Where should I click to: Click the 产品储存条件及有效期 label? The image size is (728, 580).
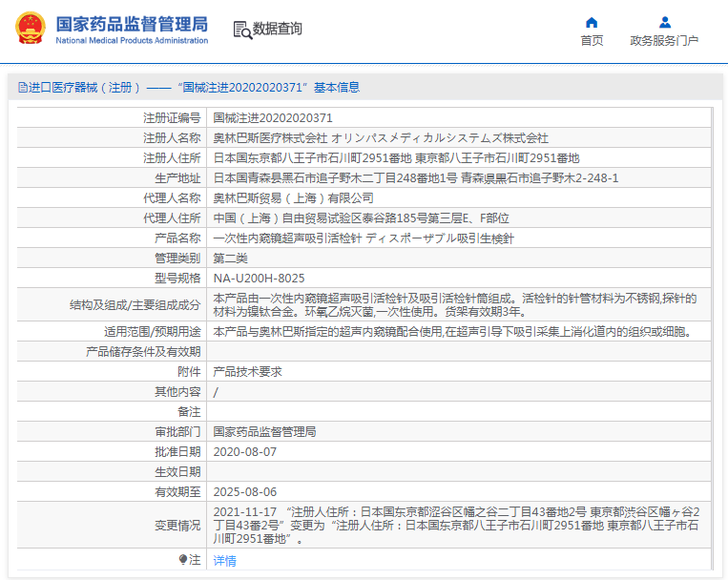coord(143,351)
